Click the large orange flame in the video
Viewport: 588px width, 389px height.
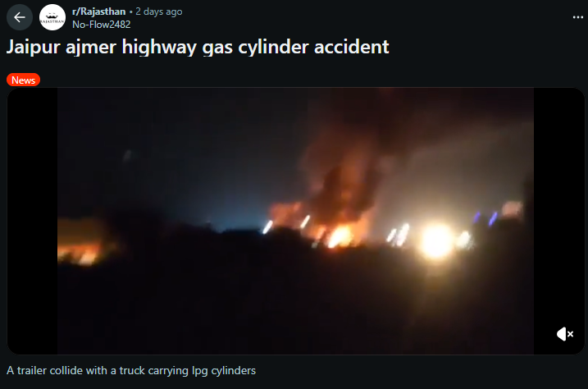[x=340, y=236]
